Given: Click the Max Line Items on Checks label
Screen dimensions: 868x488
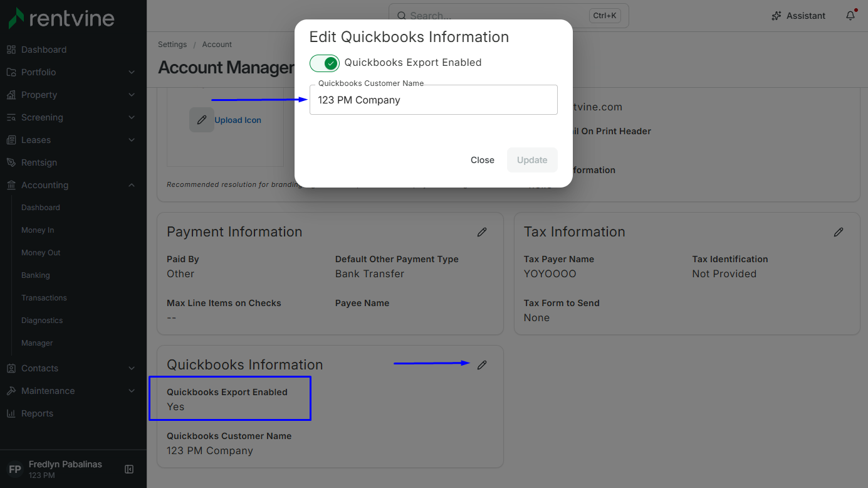Looking at the screenshot, I should pos(224,303).
